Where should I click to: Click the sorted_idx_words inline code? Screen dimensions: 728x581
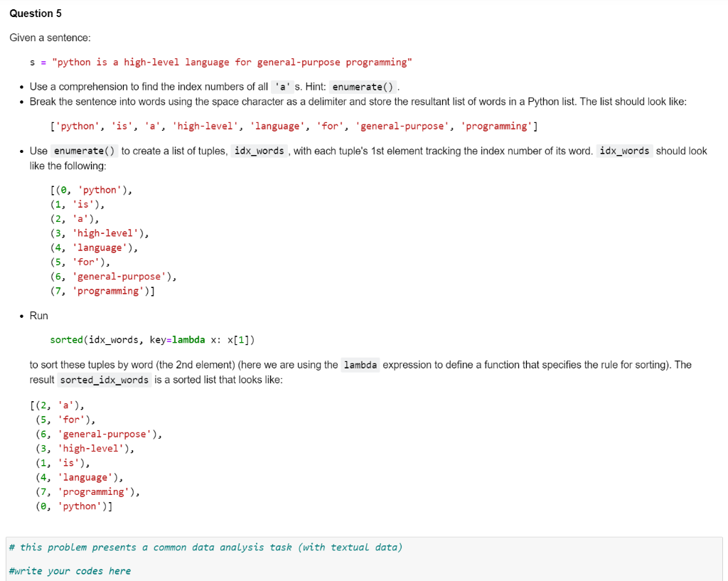[104, 379]
